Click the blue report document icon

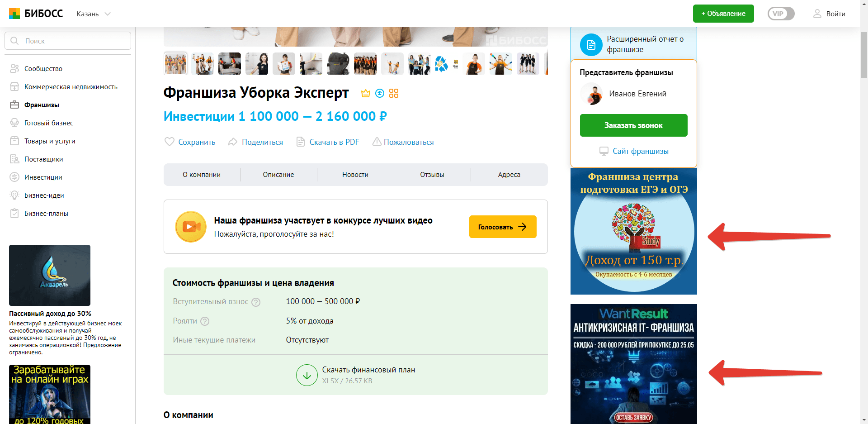(591, 45)
